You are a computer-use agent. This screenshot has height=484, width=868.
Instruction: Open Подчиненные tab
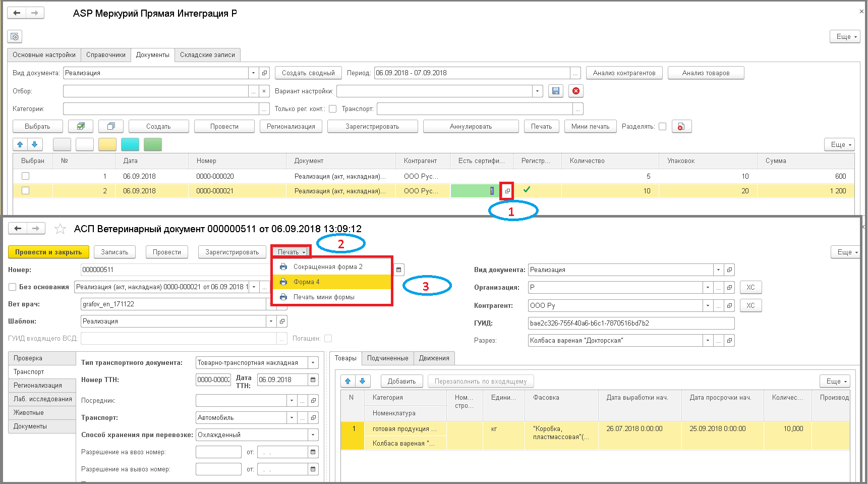point(387,358)
